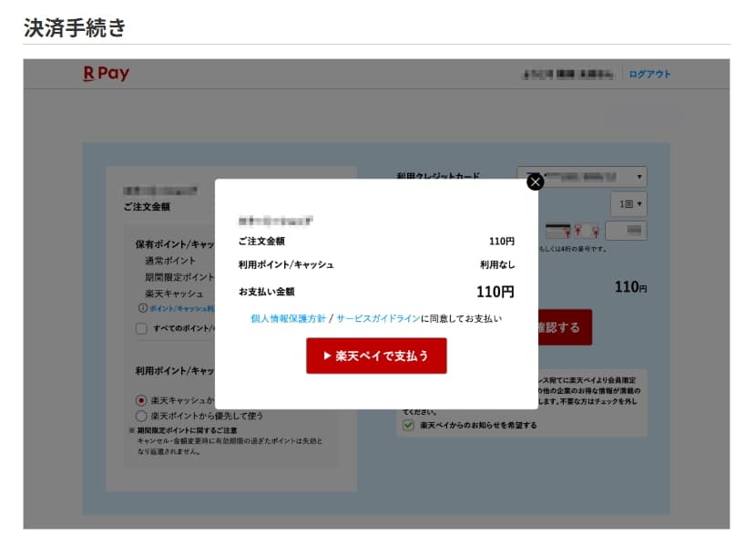Select 楽天ポイントから優先して使う radio option

coord(141,416)
